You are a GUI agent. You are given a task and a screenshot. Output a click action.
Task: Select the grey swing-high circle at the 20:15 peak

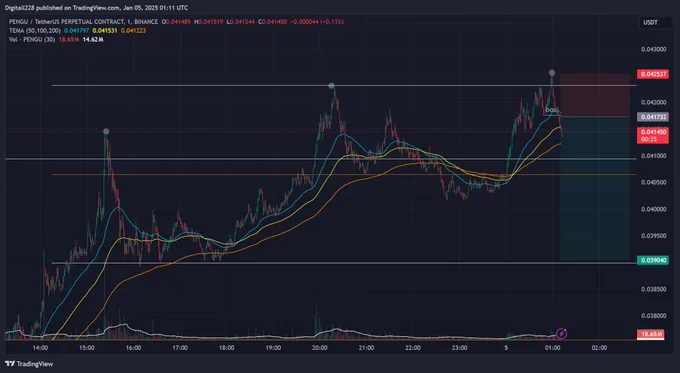[331, 85]
